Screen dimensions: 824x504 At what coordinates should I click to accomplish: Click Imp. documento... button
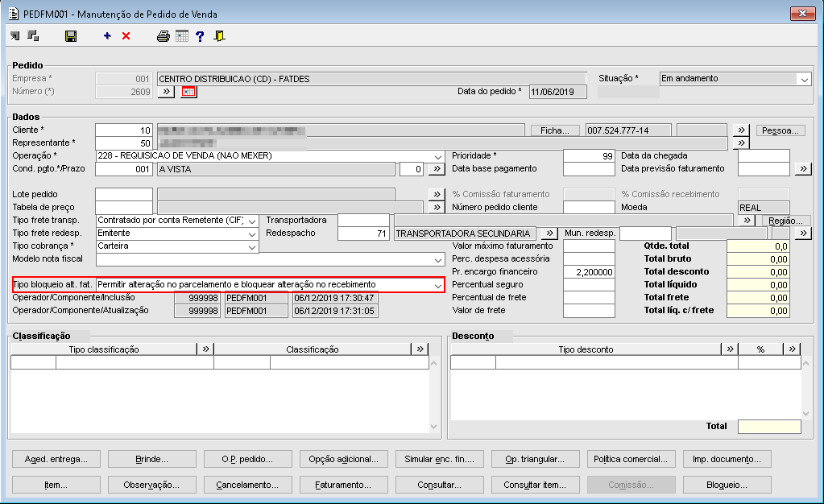727,459
